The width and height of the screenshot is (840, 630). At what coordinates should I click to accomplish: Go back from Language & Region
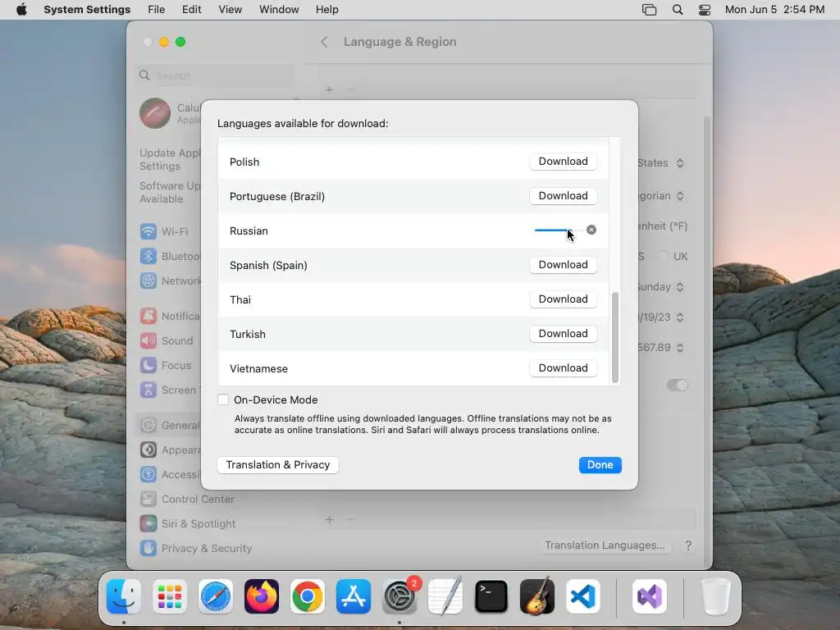click(324, 42)
